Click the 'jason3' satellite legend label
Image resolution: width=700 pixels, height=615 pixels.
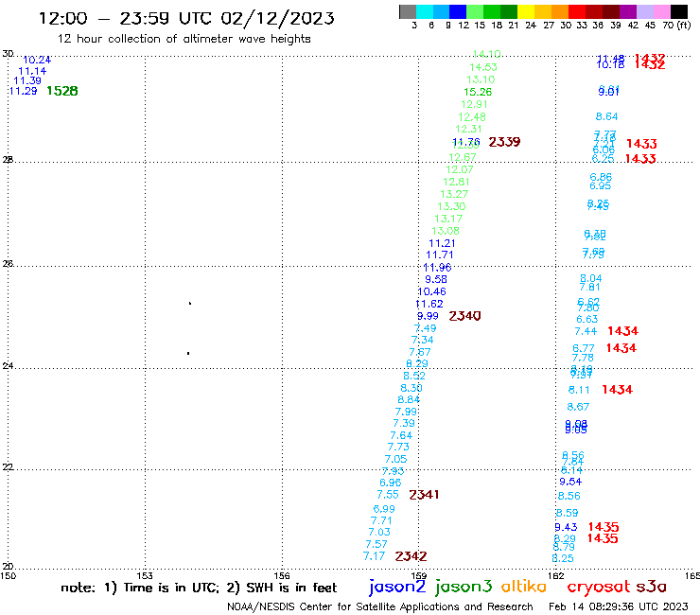coord(464,587)
